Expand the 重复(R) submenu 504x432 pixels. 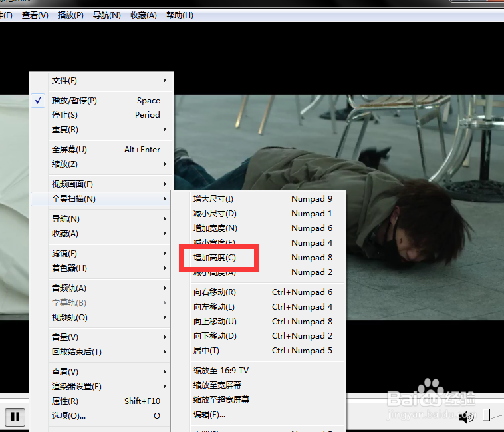pyautogui.click(x=102, y=130)
